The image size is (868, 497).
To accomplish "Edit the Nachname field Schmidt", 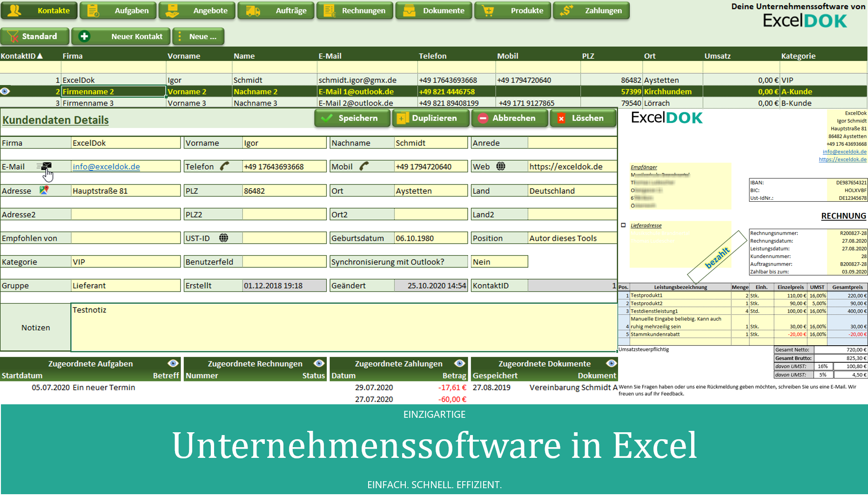I will (x=431, y=143).
